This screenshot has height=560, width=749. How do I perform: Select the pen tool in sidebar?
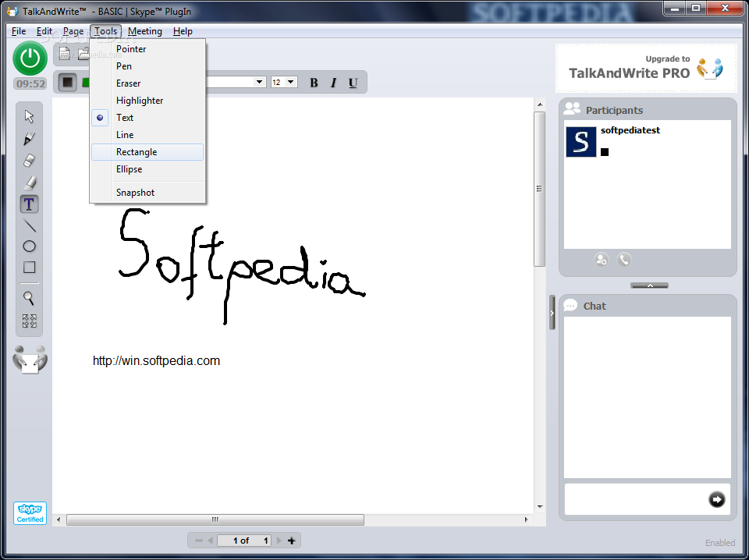pos(29,139)
